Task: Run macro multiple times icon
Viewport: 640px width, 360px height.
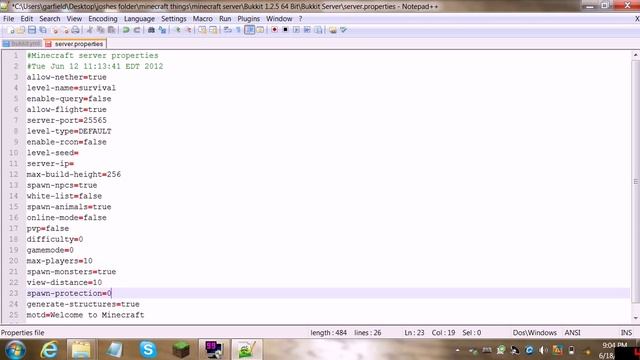Action: [307, 30]
